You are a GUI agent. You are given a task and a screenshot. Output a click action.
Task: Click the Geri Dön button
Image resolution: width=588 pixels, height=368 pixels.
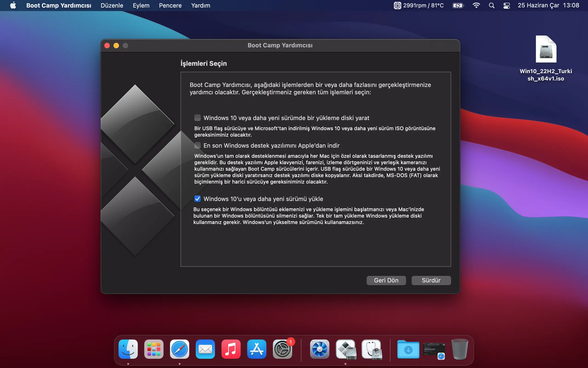click(386, 280)
